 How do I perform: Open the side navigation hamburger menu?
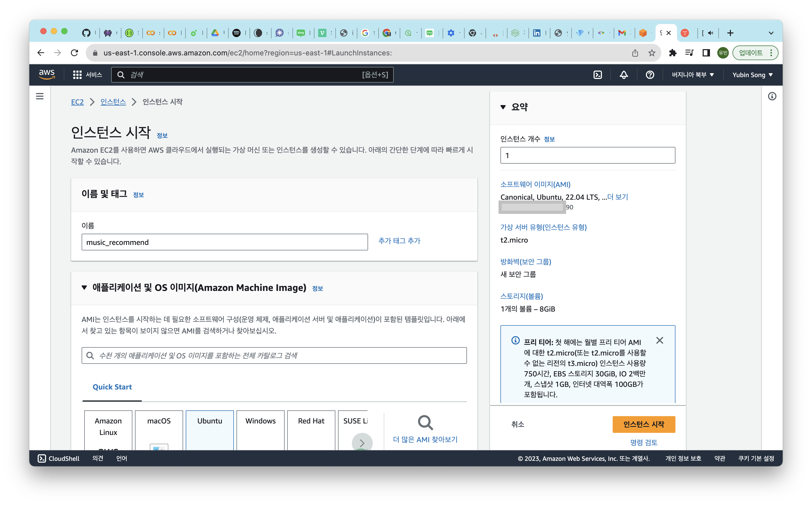click(x=40, y=96)
